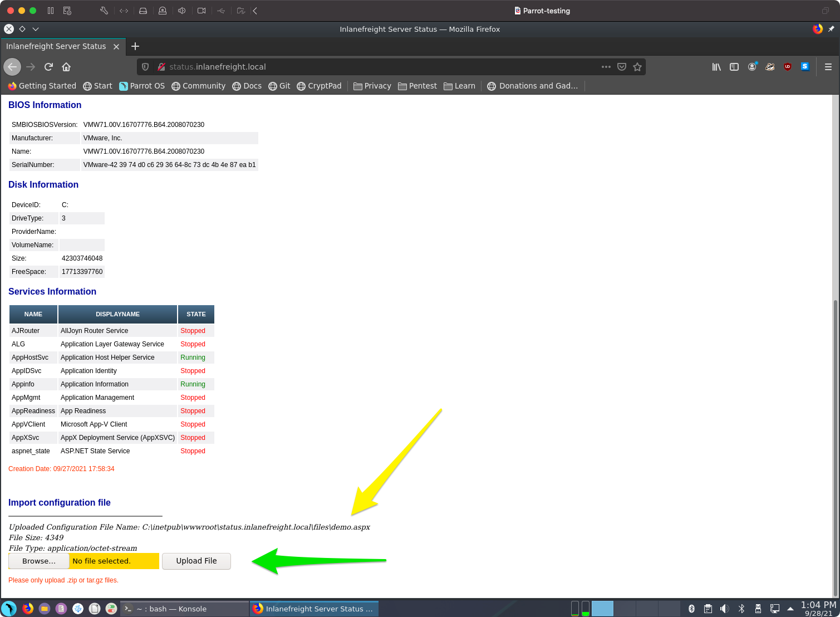This screenshot has height=617, width=840.
Task: Switch to Inlanefreight Server Status taskbar entry
Action: point(315,609)
